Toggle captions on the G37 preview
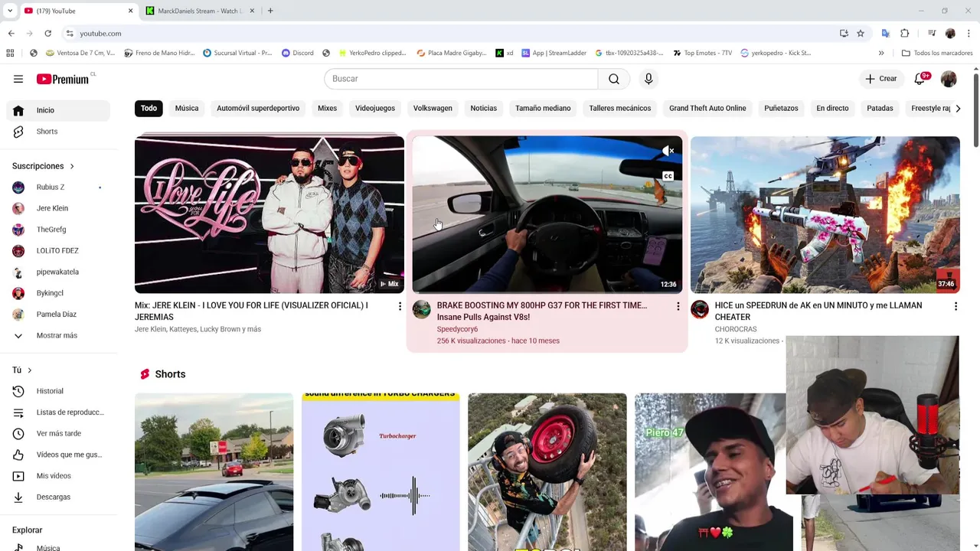 click(668, 176)
